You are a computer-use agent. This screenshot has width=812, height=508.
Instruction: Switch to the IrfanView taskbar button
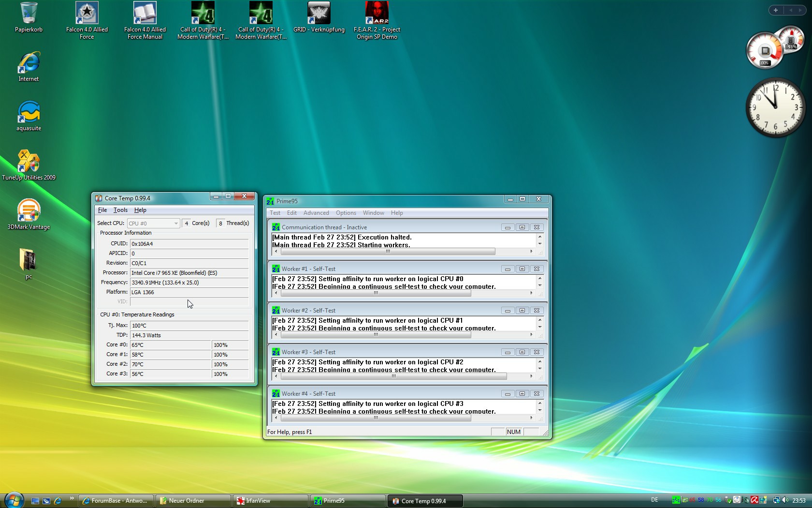pos(271,501)
